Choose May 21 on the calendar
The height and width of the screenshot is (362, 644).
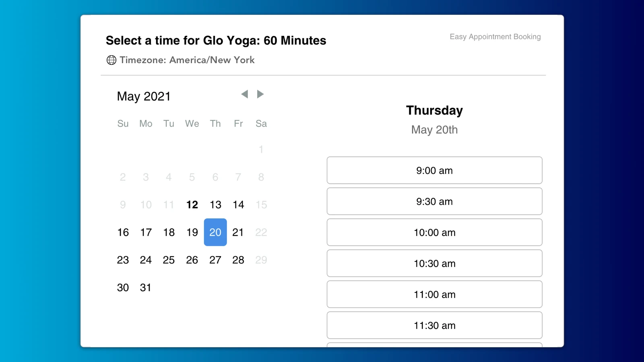click(x=238, y=232)
